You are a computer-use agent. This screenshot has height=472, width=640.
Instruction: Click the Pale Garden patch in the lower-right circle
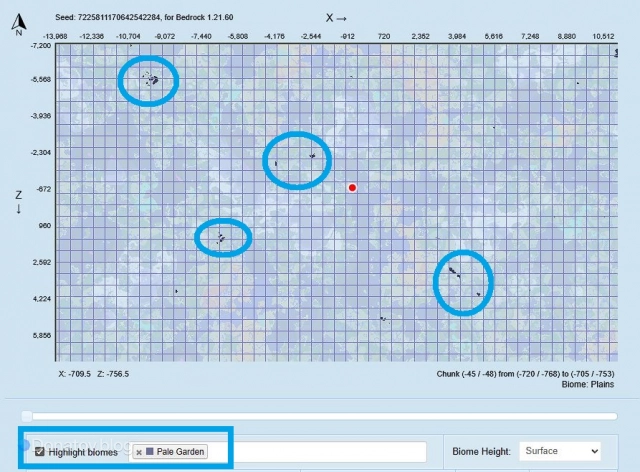click(x=455, y=273)
